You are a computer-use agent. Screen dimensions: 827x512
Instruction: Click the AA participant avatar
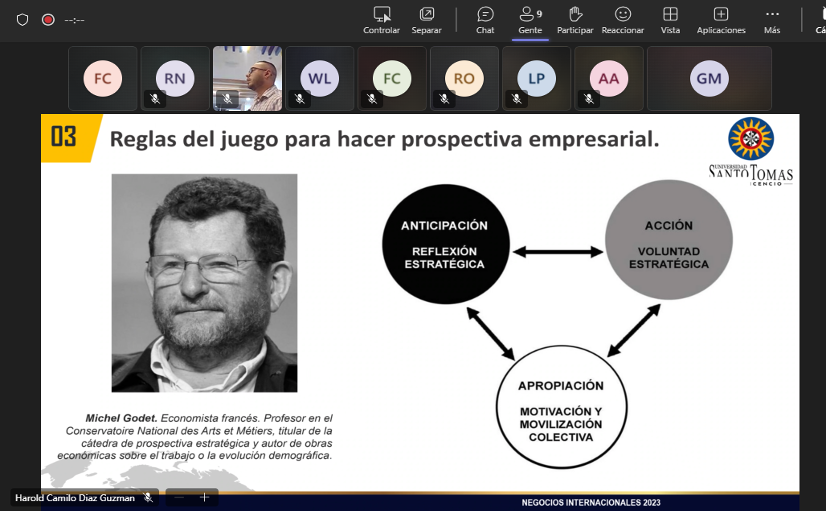(608, 78)
